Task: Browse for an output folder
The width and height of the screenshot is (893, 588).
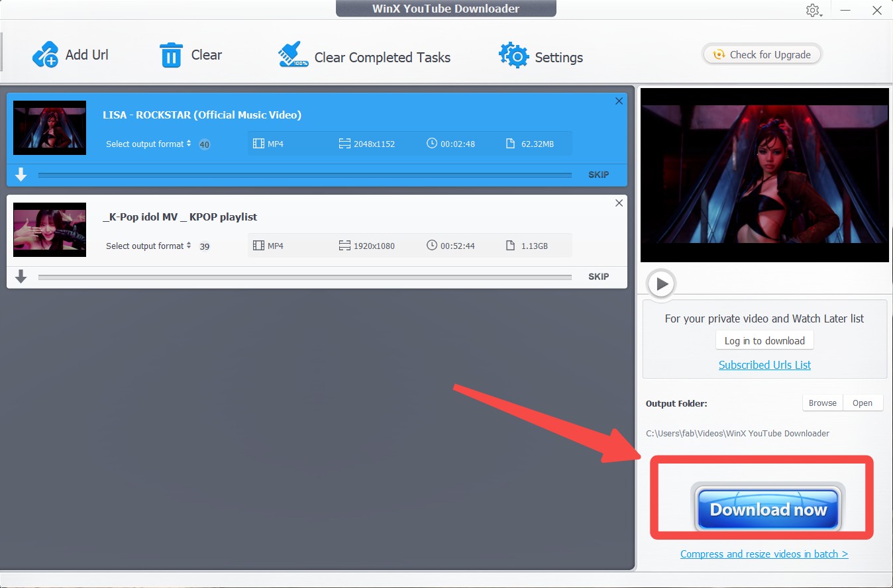Action: (x=822, y=403)
